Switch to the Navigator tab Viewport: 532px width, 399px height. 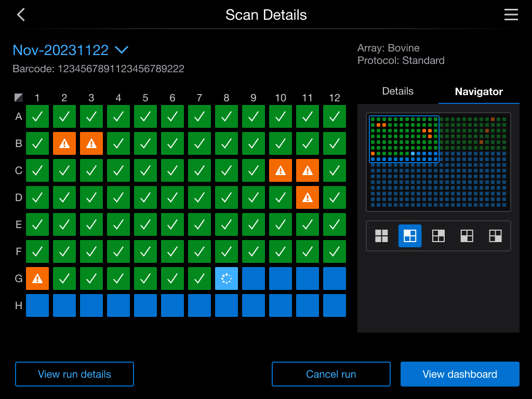tap(478, 91)
